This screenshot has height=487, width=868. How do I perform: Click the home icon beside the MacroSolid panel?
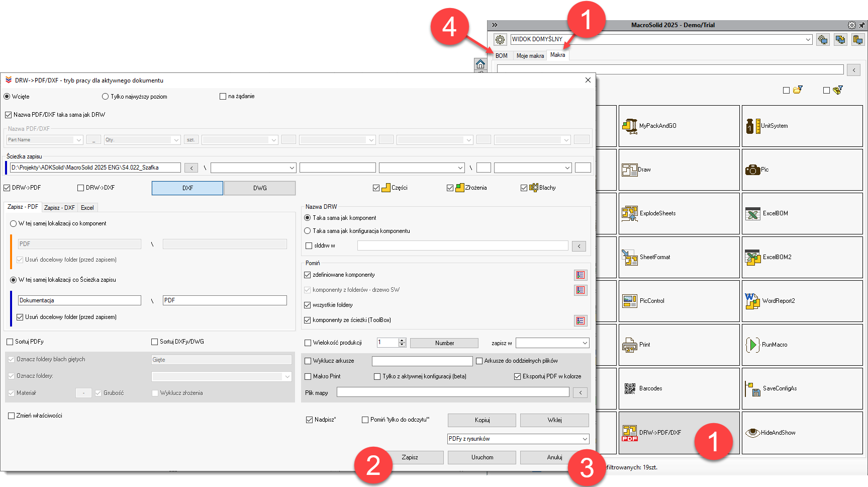click(480, 64)
